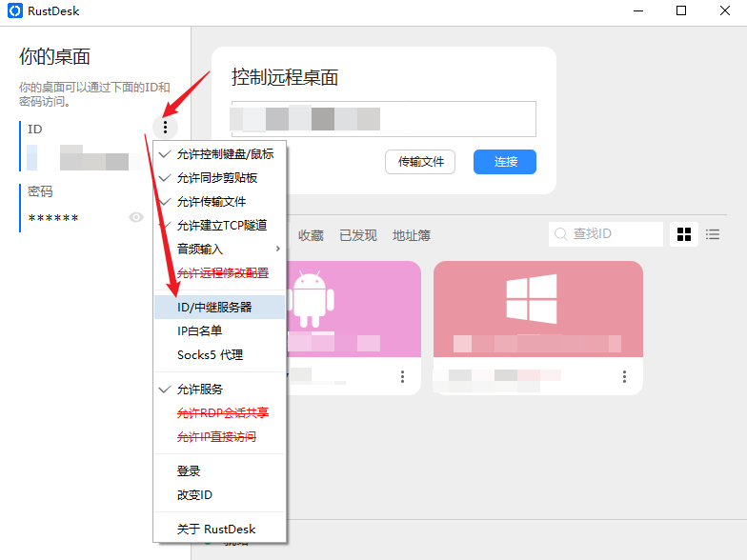Toggle 允许传输文件 option
The width and height of the screenshot is (747, 560).
219,202
